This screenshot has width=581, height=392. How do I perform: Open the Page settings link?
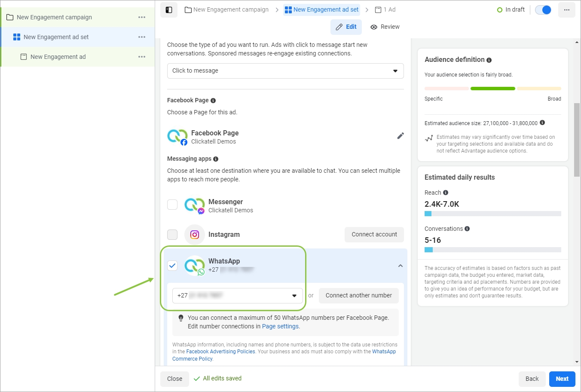tap(280, 326)
